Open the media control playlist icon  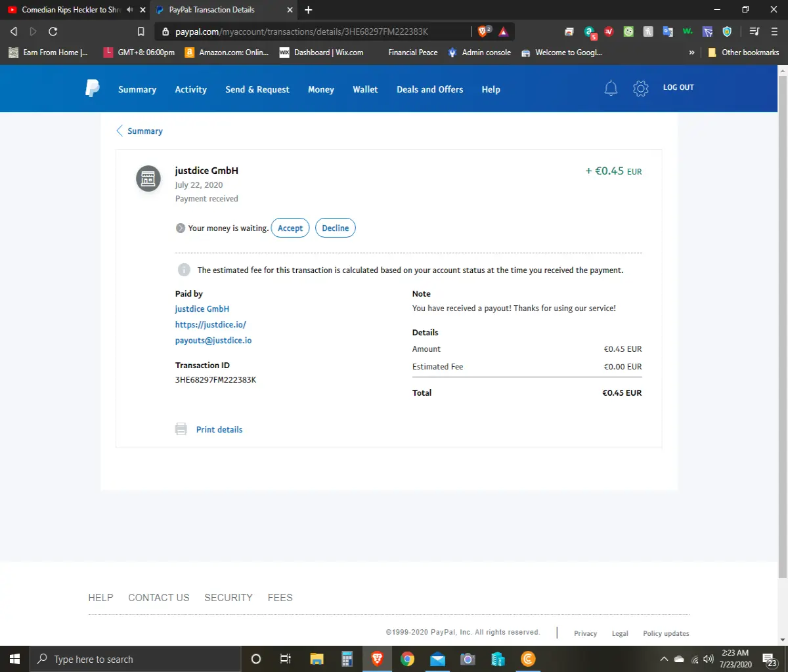click(755, 31)
